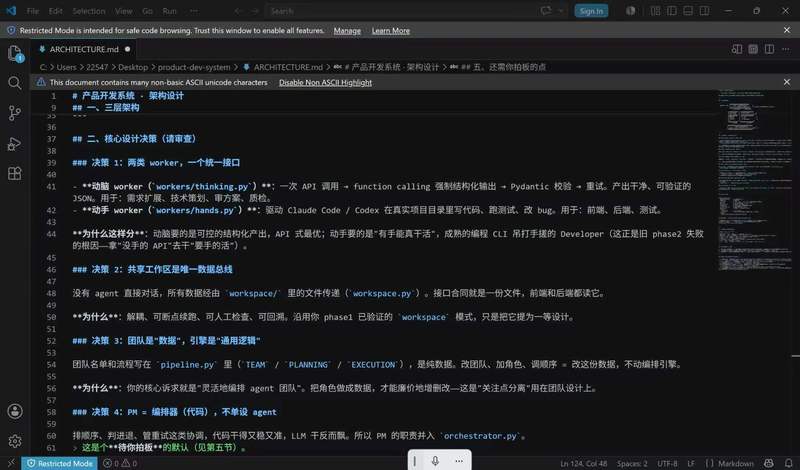Open the 产品开发系统 heading breadcrumb
The width and height of the screenshot is (800, 470).
click(x=391, y=67)
